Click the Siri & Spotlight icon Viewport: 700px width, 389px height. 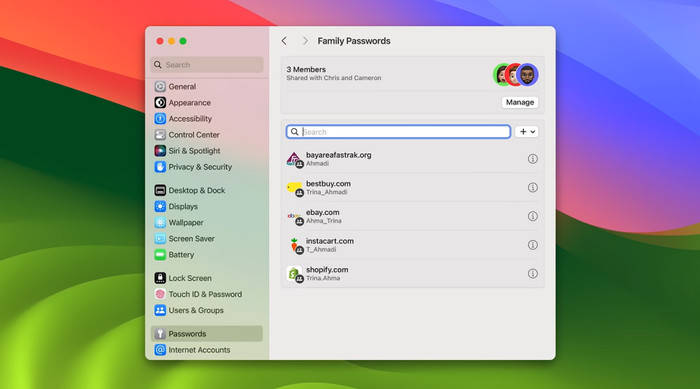(160, 151)
